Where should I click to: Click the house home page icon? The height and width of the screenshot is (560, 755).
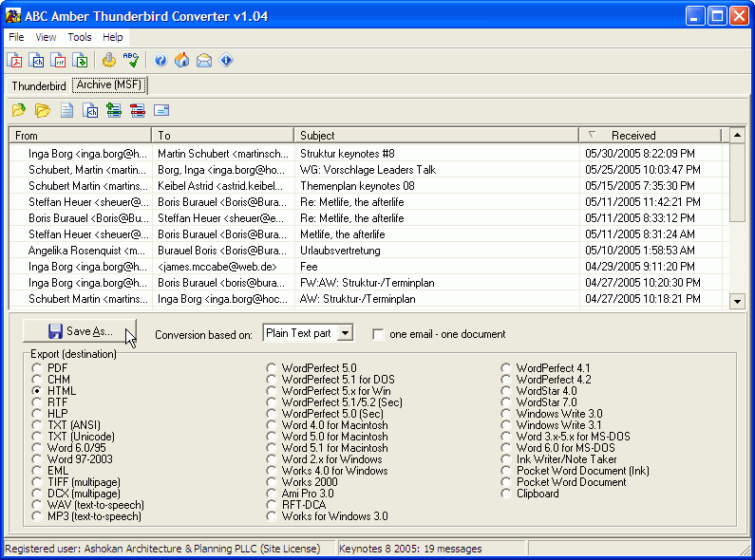pos(182,61)
